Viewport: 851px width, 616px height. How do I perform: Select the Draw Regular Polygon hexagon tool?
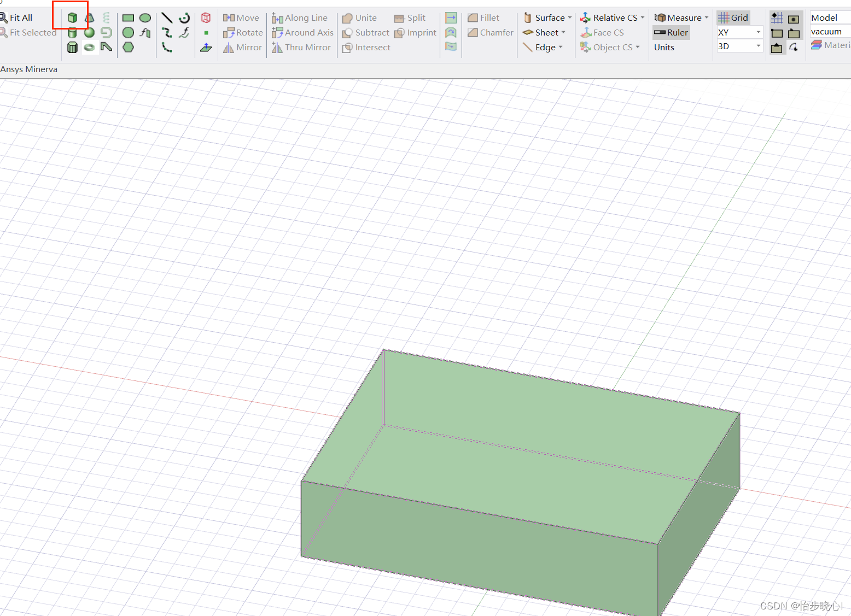129,48
